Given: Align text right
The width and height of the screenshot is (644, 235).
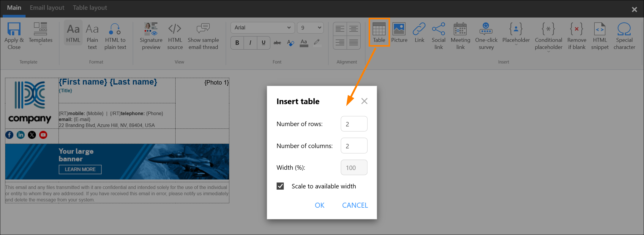Looking at the screenshot, I should pyautogui.click(x=340, y=43).
